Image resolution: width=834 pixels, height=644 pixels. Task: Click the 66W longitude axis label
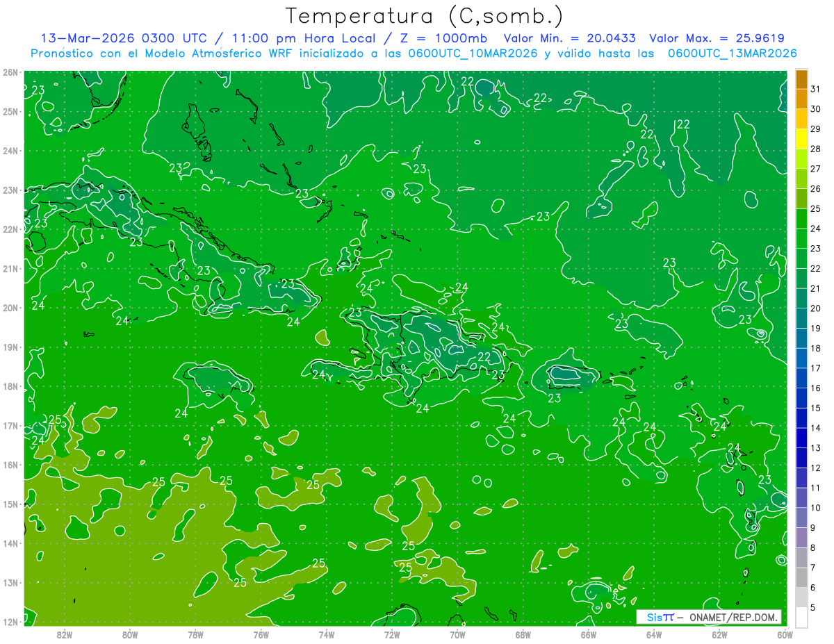point(589,634)
